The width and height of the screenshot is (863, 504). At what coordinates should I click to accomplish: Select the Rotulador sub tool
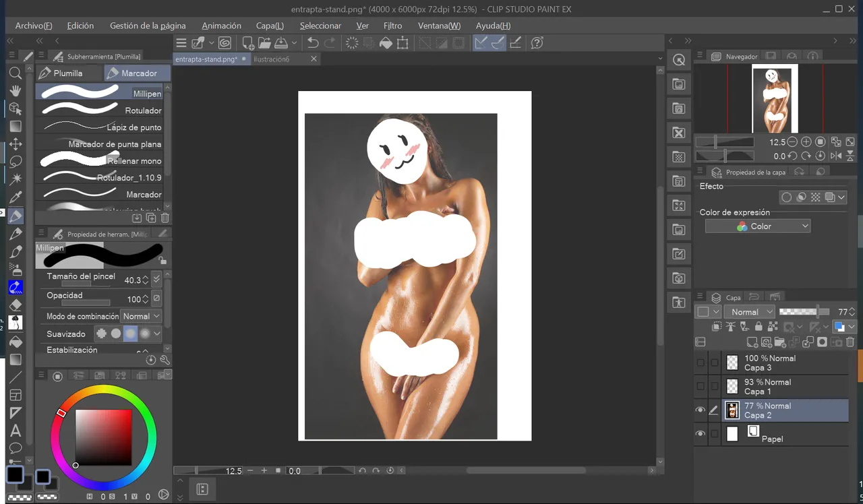click(100, 110)
